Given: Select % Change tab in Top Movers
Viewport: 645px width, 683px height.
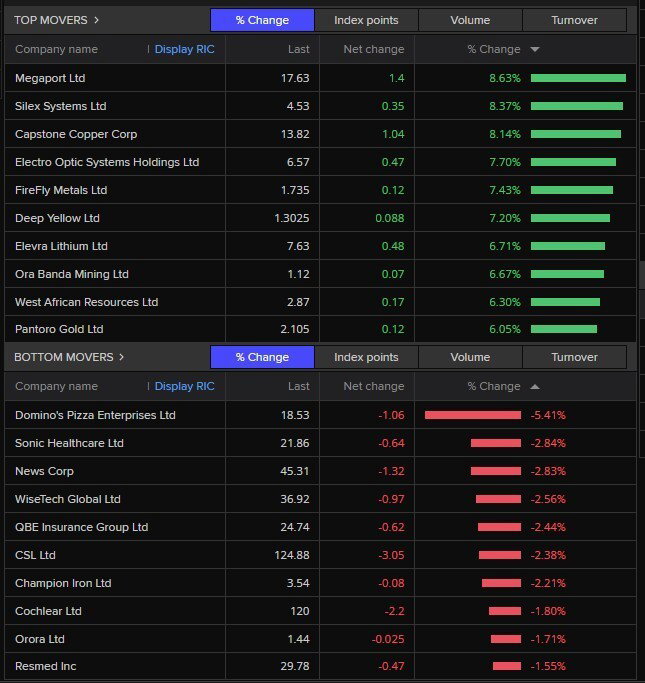Looking at the screenshot, I should pos(262,20).
